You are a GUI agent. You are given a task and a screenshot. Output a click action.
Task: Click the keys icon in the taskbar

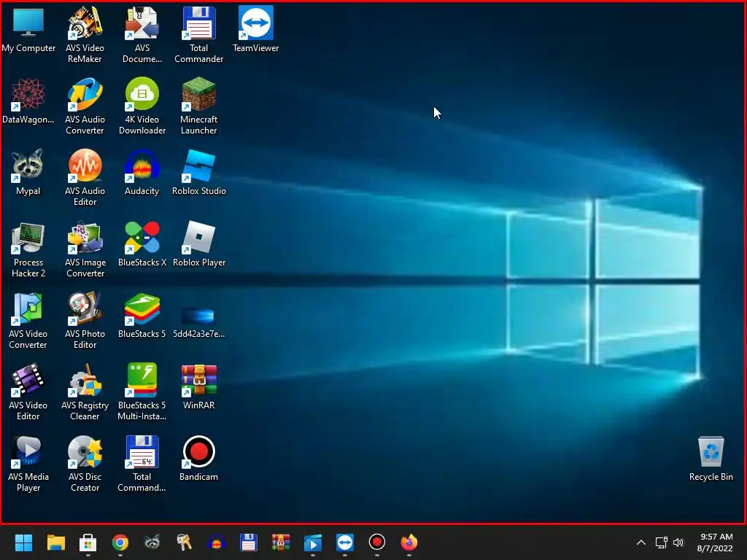pos(185,542)
